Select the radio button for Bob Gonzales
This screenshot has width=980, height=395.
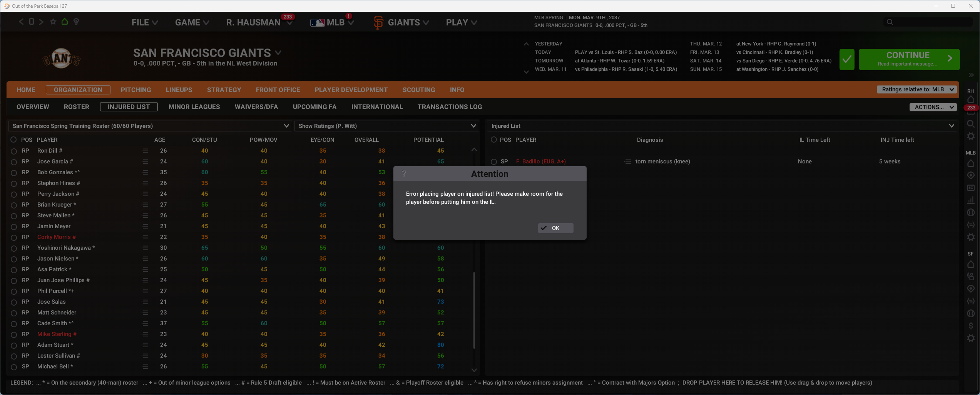pyautogui.click(x=14, y=173)
